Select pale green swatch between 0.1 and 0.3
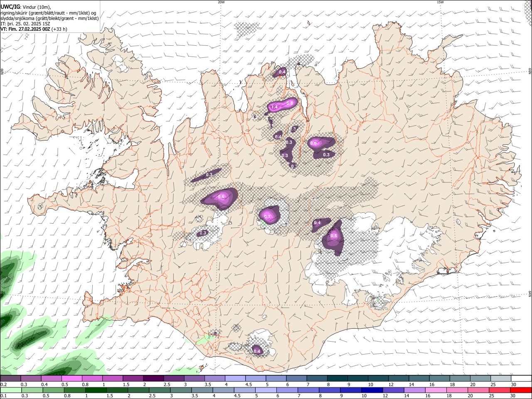This screenshot has width=532, height=399. [11, 390]
